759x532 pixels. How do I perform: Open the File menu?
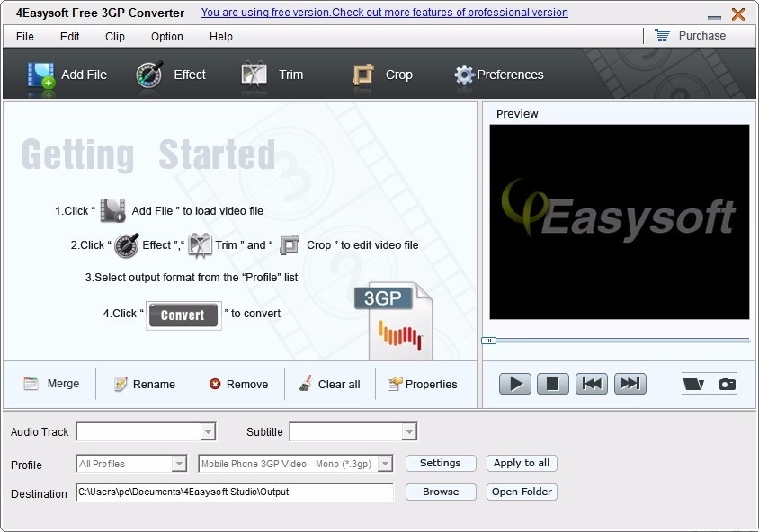(24, 36)
